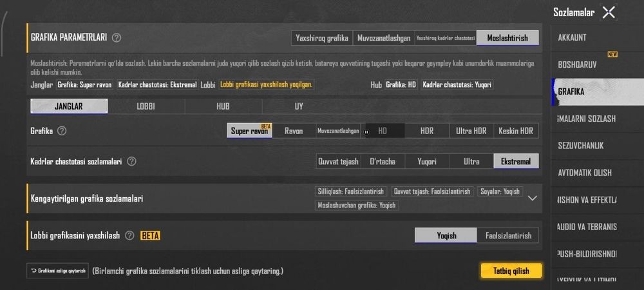644x290 pixels.
Task: Open the BOSHQARUV settings section
Action: click(x=598, y=65)
